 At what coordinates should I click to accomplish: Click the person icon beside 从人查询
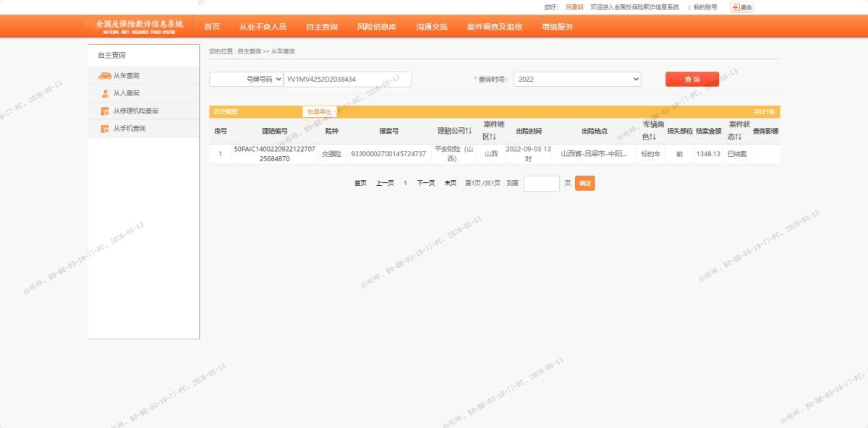105,93
